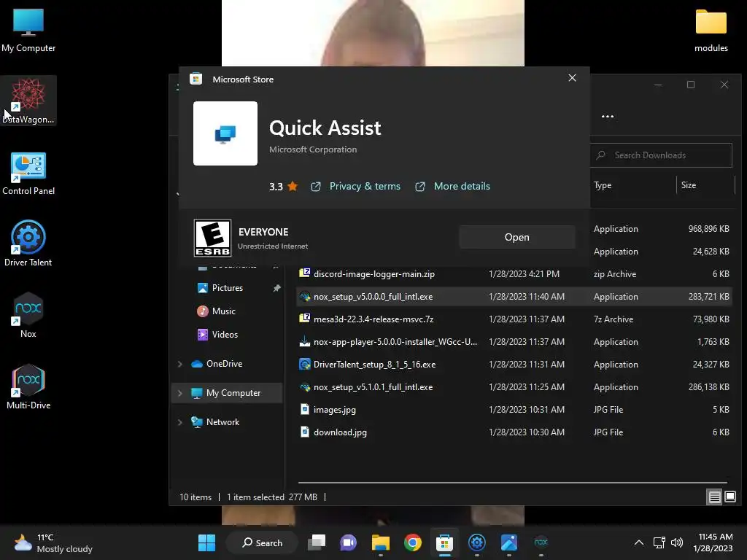747x560 pixels.
Task: Go to Videos in the navigation pane
Action: (x=225, y=335)
